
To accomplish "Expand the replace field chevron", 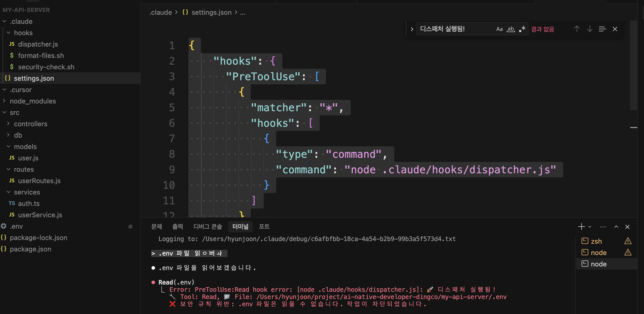I will [x=412, y=29].
